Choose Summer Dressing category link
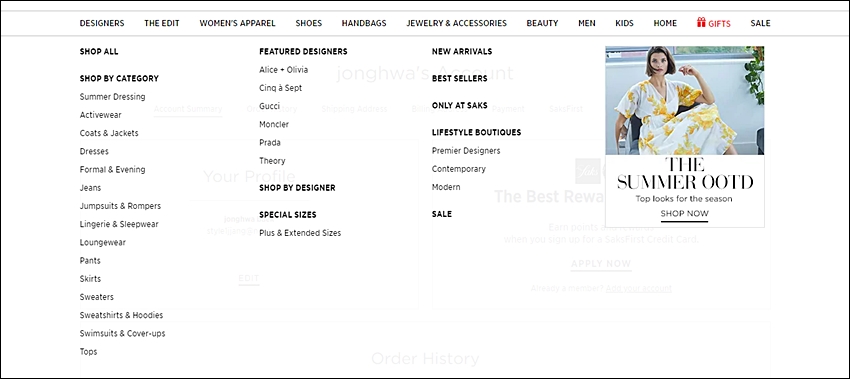This screenshot has height=379, width=850. [x=112, y=97]
